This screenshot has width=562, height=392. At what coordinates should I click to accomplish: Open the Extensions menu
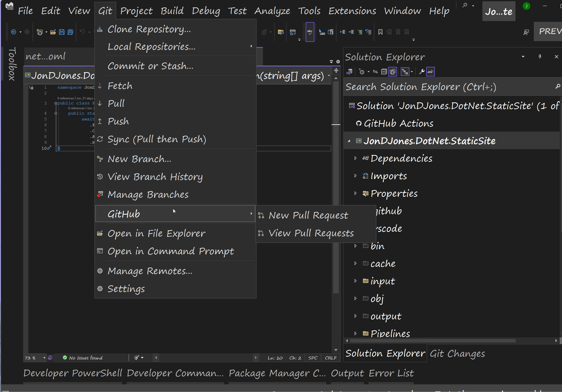click(x=352, y=11)
